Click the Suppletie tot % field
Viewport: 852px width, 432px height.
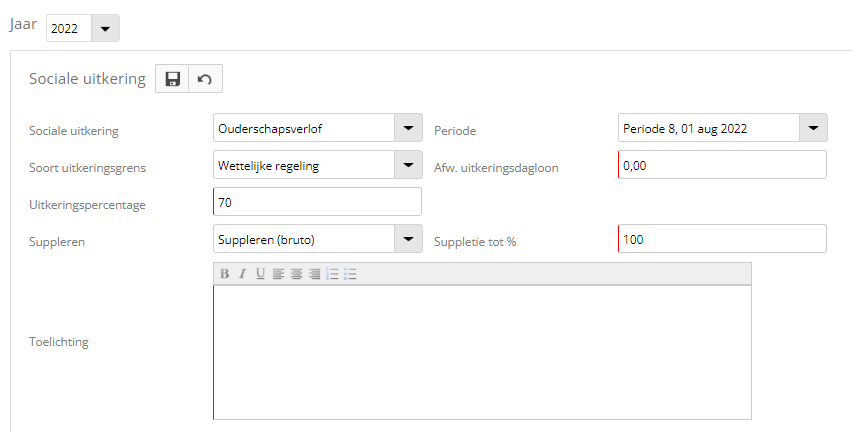click(x=722, y=239)
